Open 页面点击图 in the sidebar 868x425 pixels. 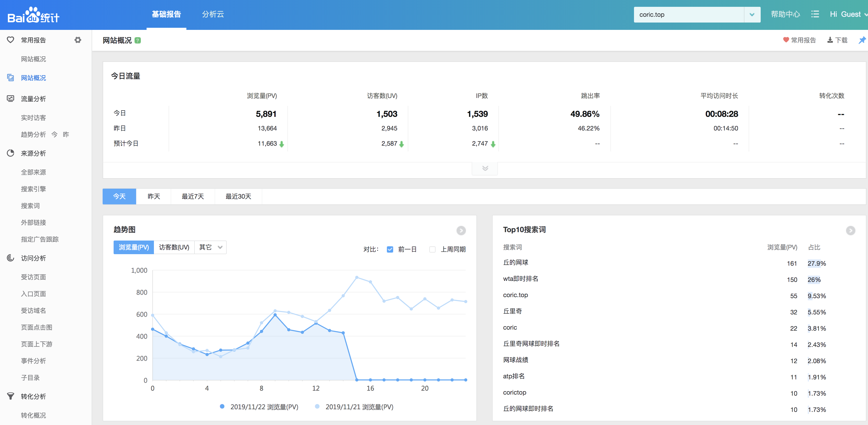[36, 327]
